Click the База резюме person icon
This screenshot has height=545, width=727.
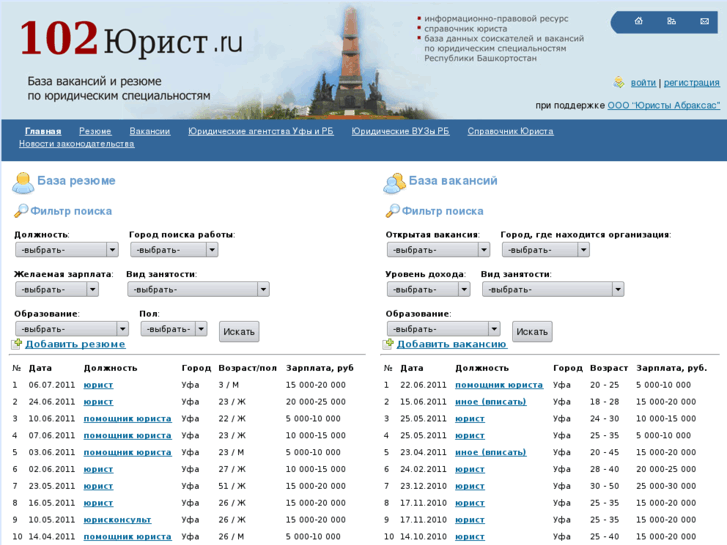[x=23, y=182]
